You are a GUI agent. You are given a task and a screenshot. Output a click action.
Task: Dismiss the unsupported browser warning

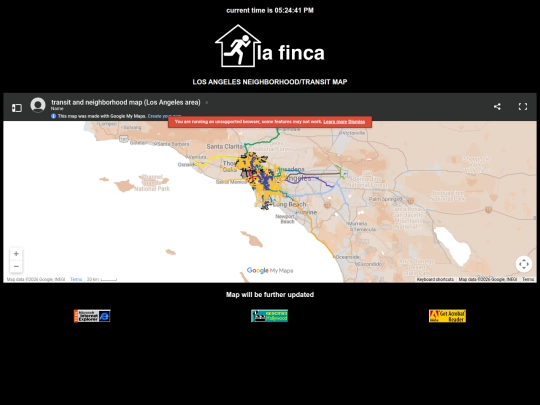click(356, 122)
